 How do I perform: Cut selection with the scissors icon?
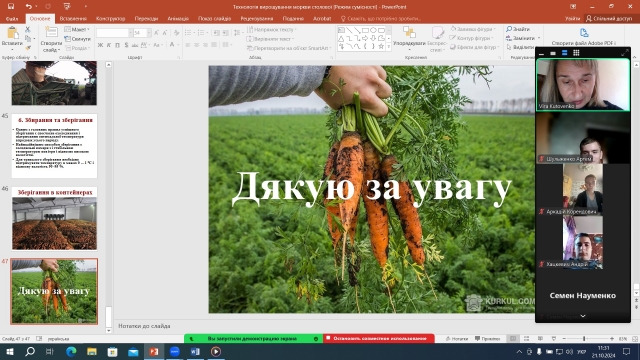(28, 30)
